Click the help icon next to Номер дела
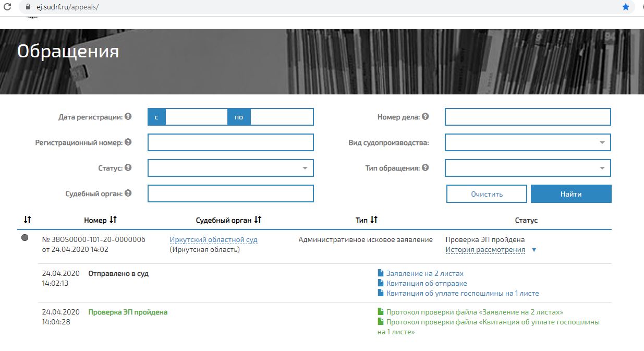Screen dimensions: 644x351 426,117
